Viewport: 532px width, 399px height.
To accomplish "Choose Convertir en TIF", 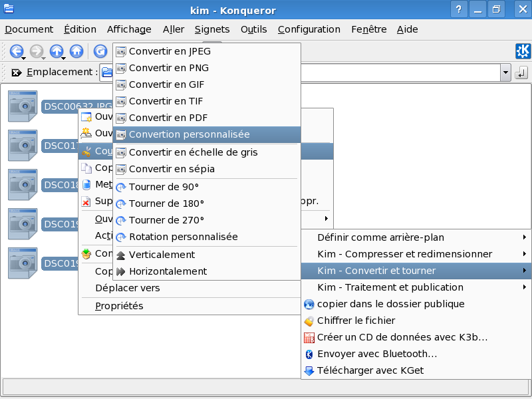I will (x=207, y=101).
